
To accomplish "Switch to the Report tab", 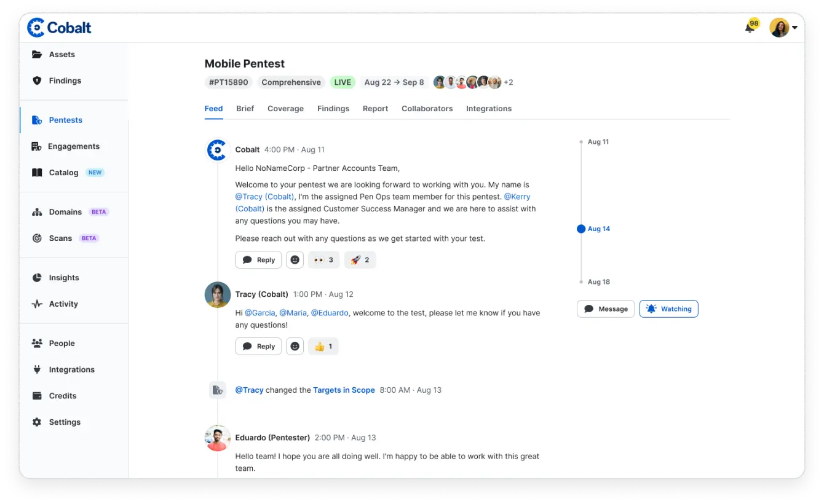I will [375, 109].
